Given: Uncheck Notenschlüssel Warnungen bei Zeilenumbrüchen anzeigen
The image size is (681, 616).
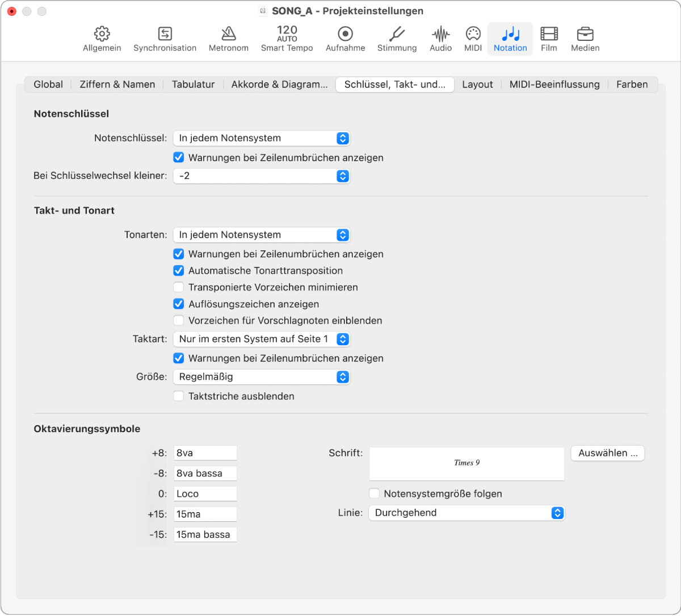Looking at the screenshot, I should click(179, 157).
